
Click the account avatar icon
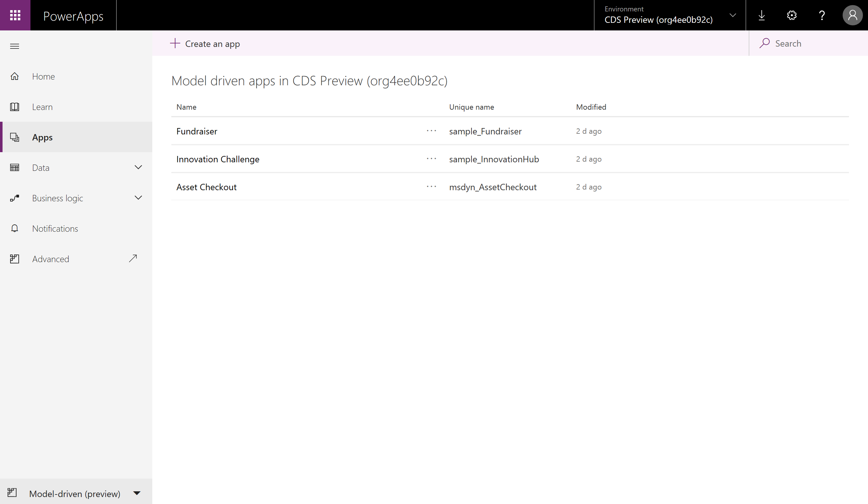coord(852,15)
